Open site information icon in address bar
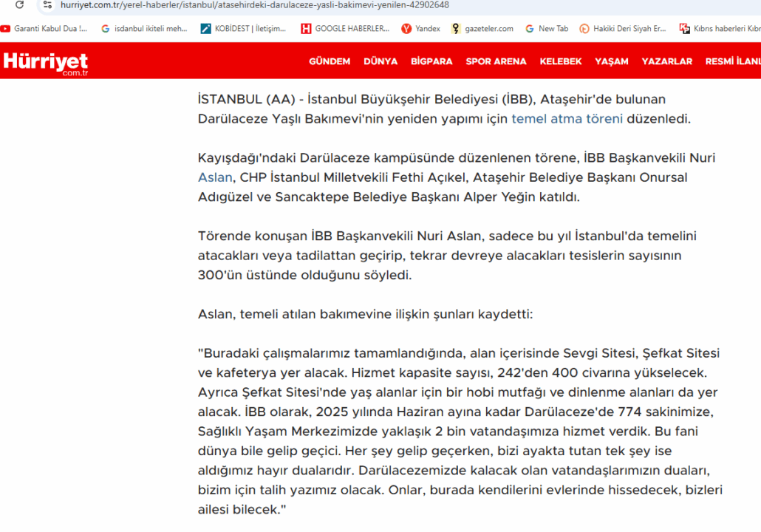 click(47, 5)
